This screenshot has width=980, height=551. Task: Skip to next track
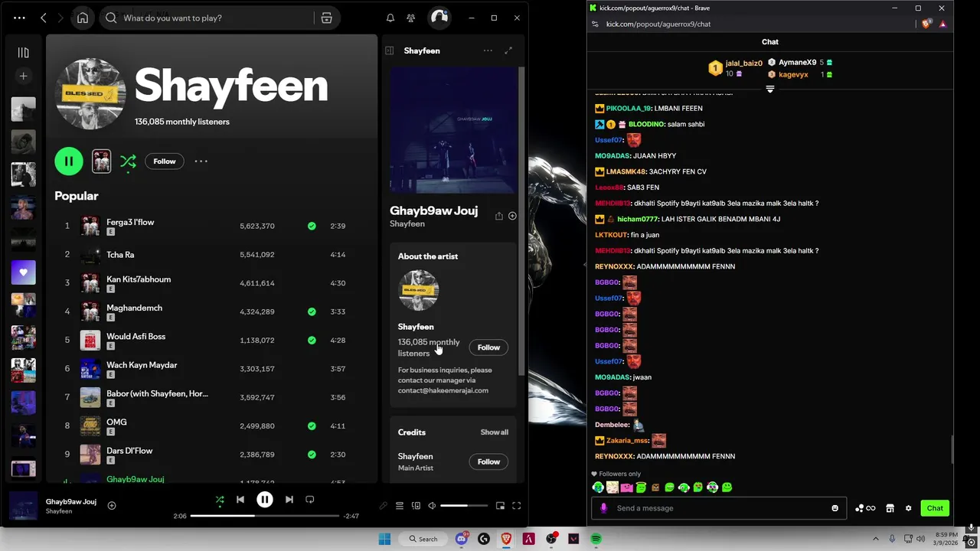[x=289, y=500]
